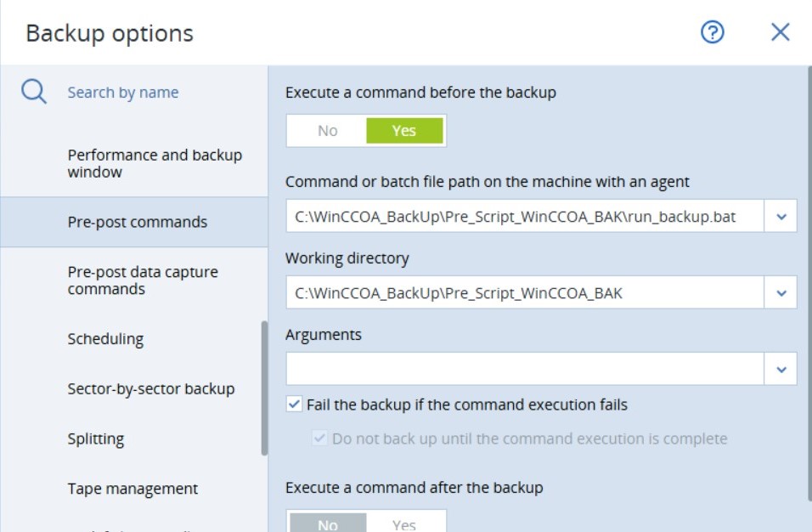Click the search magnifier icon
Screen dimensions: 812x532
click(x=34, y=92)
